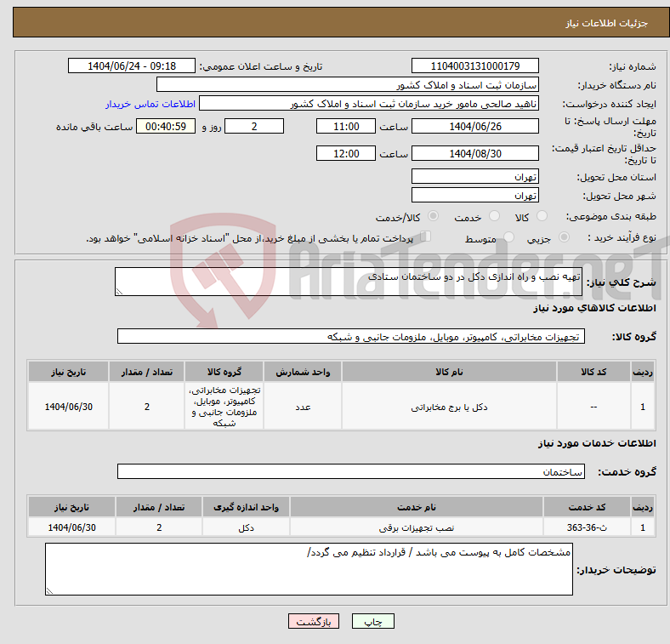Screen dimensions: 670x644
Task: Click the validity time field 12:00
Action: point(346,153)
